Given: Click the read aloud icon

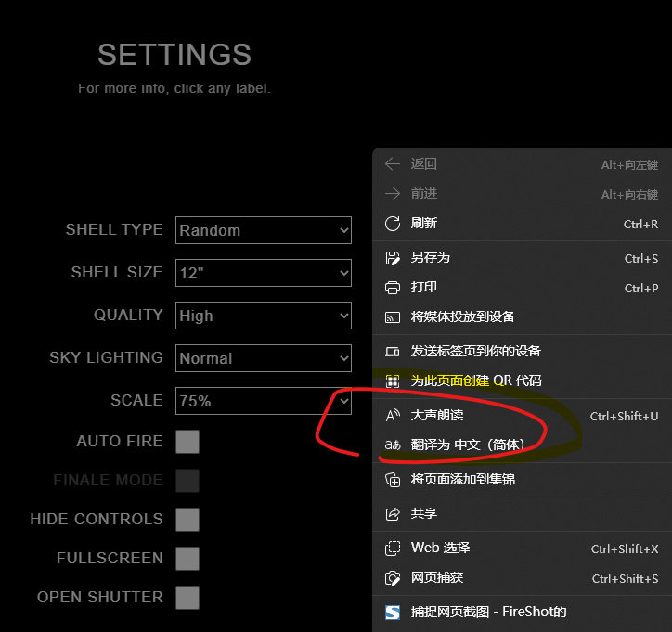Looking at the screenshot, I should (392, 415).
